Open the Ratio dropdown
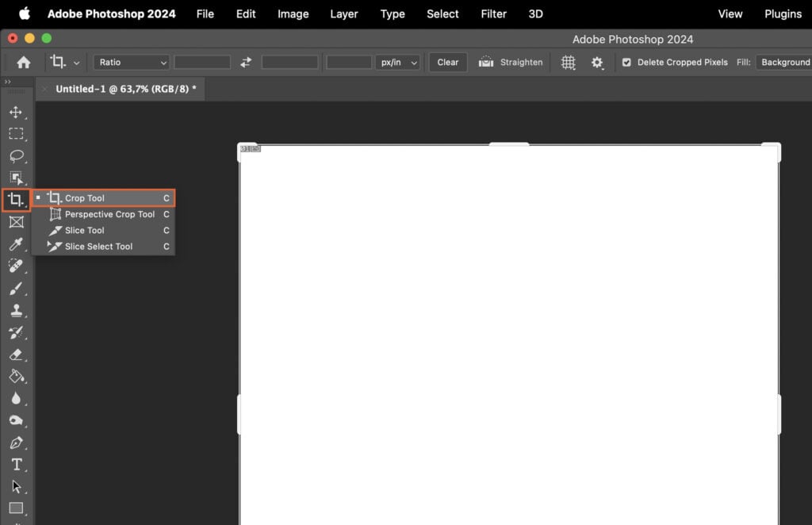Screen dimensions: 812x525 click(x=131, y=62)
